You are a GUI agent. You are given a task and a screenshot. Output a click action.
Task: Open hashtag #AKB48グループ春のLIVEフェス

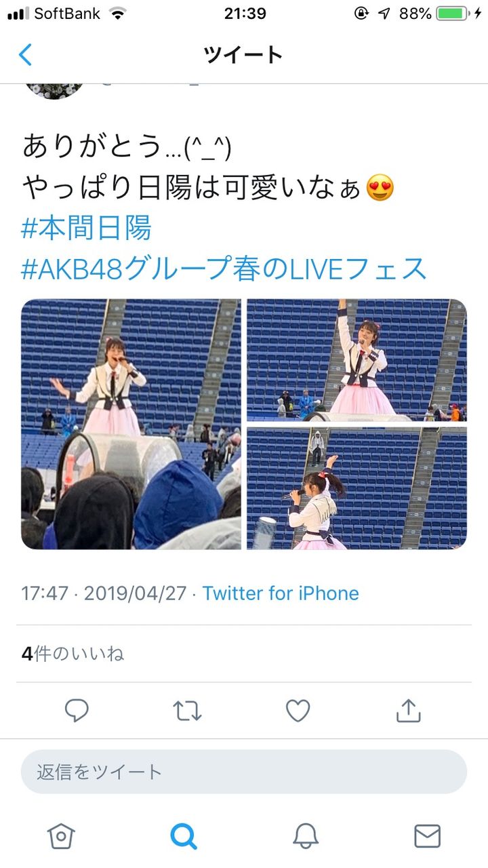224,269
